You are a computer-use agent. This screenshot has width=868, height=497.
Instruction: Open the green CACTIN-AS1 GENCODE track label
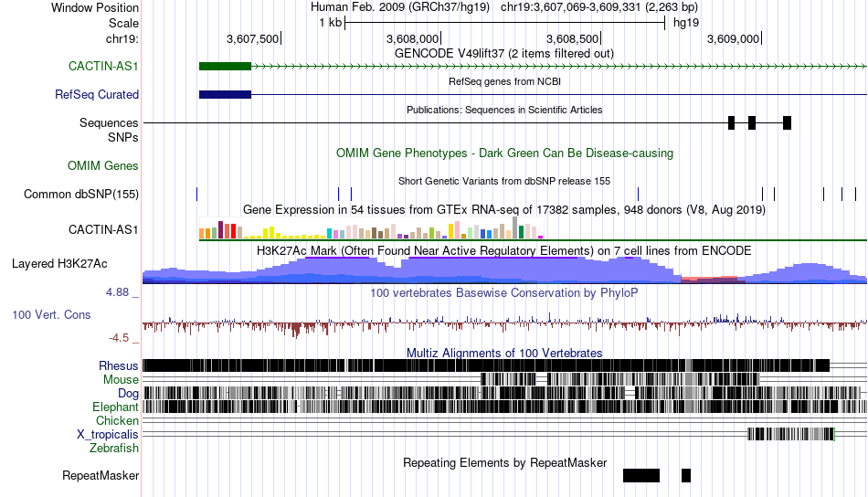[x=103, y=66]
